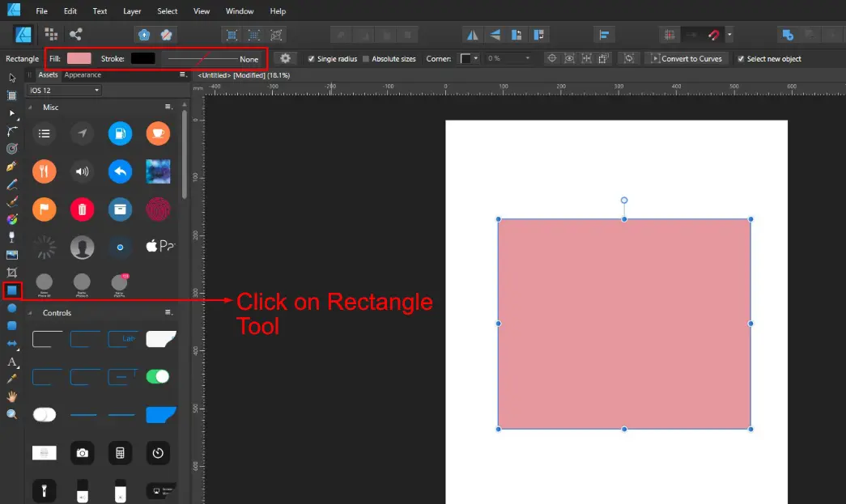Select the Rectangle tool

coord(12,290)
